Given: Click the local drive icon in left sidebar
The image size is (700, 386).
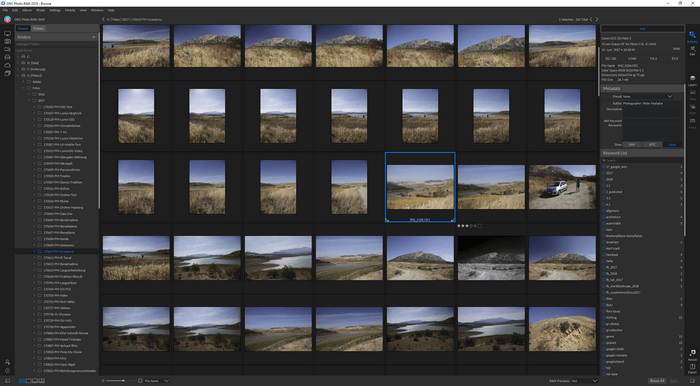Looking at the screenshot, I should 8,57.
